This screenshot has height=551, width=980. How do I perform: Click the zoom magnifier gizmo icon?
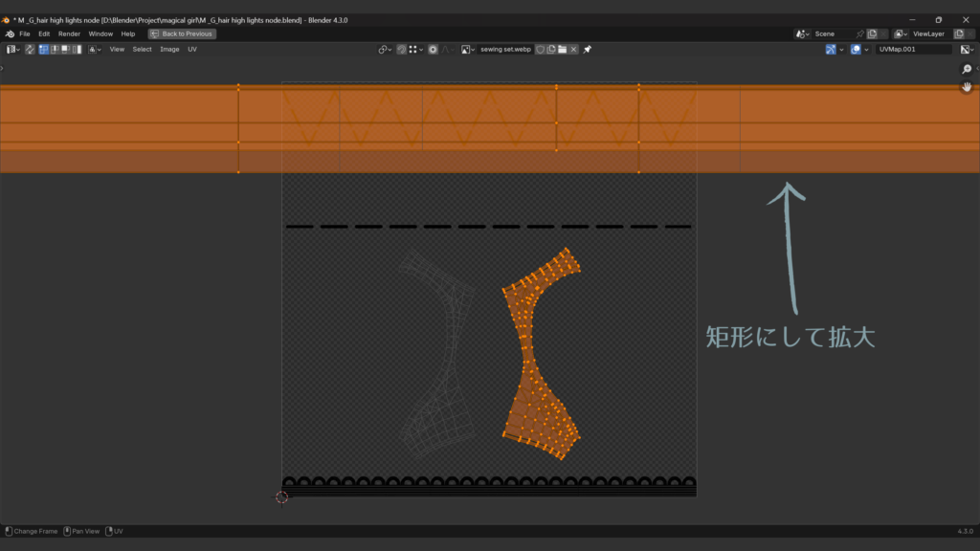pyautogui.click(x=967, y=69)
